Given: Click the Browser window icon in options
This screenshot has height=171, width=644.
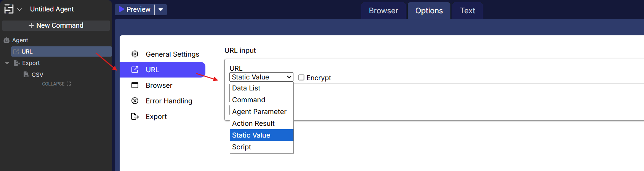Looking at the screenshot, I should [x=135, y=85].
